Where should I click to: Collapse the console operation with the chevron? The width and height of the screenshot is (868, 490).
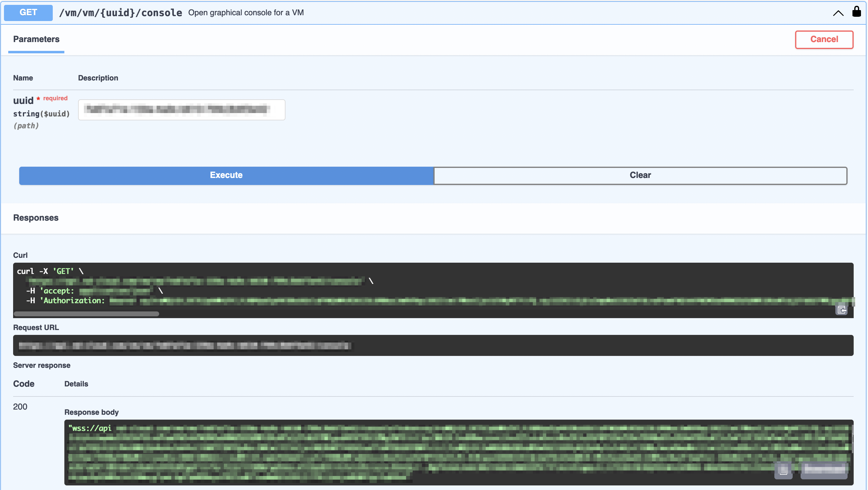pyautogui.click(x=838, y=13)
